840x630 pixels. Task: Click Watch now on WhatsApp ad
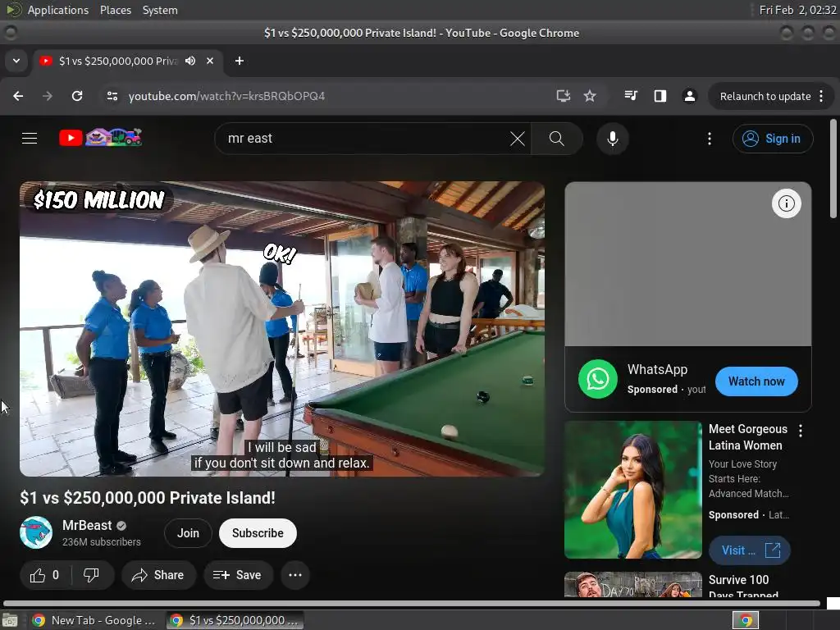(756, 381)
